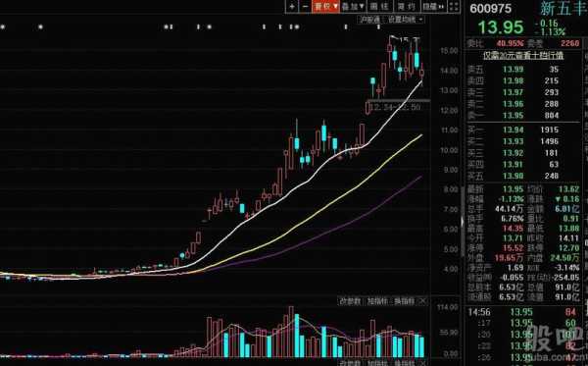Click the panel collapse arrow beside the price axis
588x366 pixels.
(463, 222)
